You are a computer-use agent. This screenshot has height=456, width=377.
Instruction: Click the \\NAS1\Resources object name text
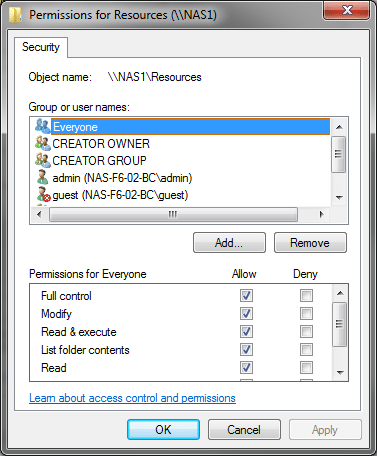pyautogui.click(x=155, y=77)
